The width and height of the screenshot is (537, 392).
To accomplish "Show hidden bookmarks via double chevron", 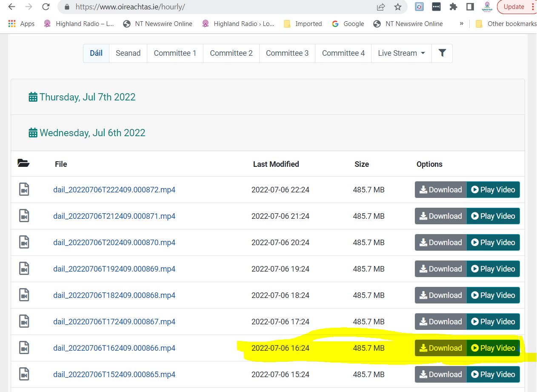I will click(x=461, y=24).
